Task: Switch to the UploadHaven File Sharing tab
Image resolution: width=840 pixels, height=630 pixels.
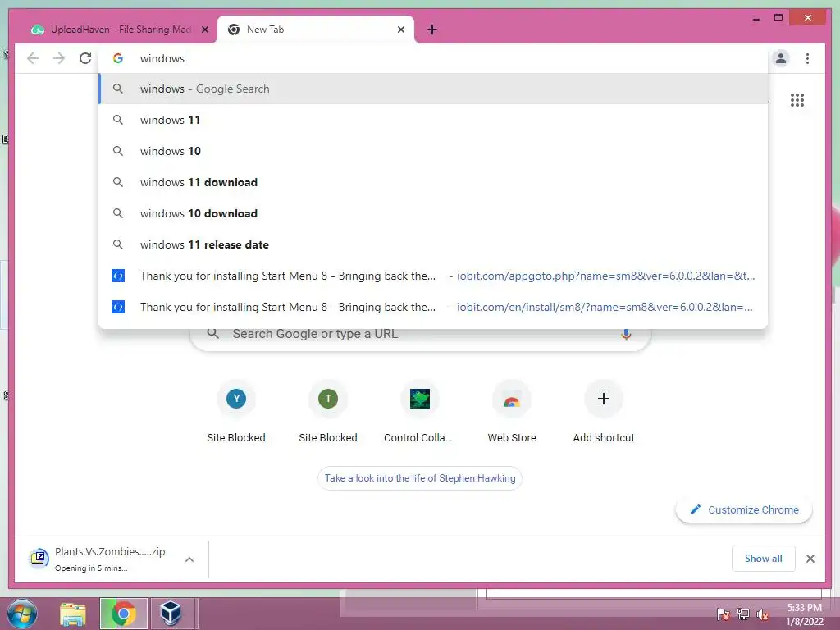Action: [120, 30]
